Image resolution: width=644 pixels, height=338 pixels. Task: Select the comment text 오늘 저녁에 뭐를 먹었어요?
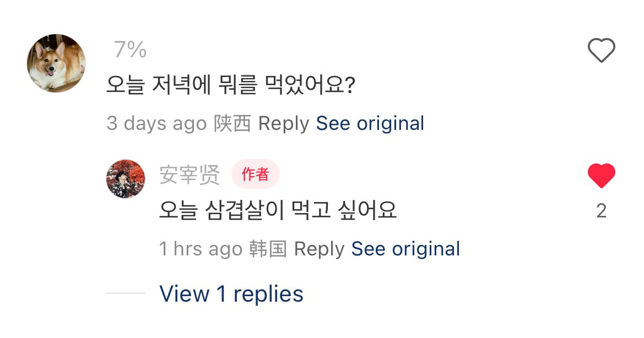(230, 85)
